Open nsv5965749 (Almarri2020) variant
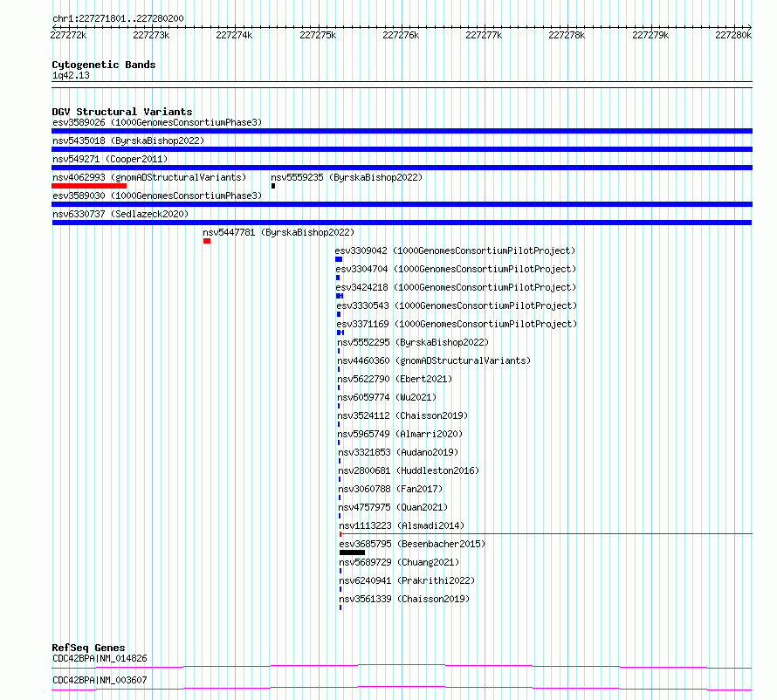The image size is (777, 700). [x=400, y=434]
